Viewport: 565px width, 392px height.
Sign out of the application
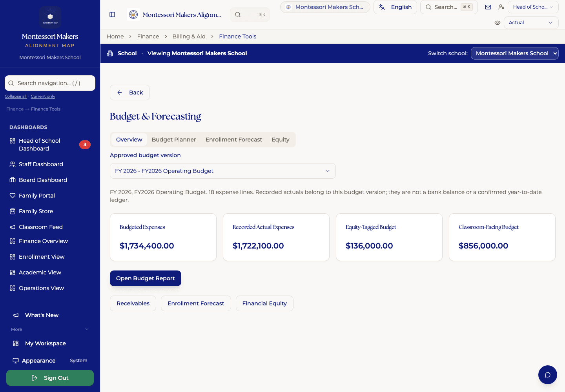pyautogui.click(x=50, y=378)
